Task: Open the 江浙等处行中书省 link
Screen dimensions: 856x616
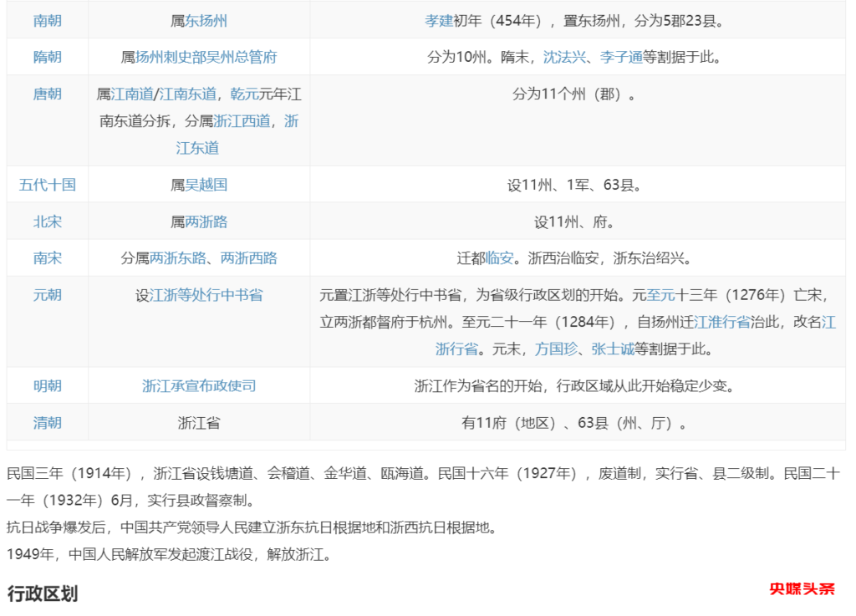Action: (206, 296)
